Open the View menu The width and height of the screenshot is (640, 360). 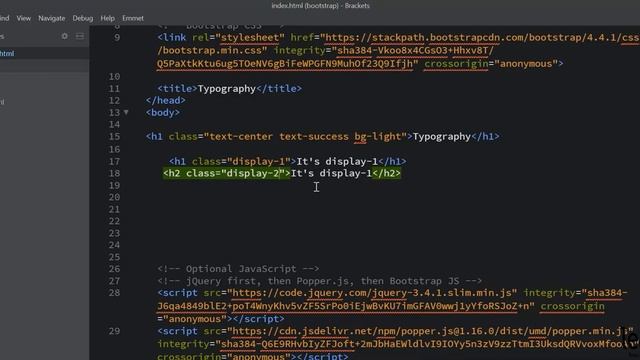pos(24,18)
